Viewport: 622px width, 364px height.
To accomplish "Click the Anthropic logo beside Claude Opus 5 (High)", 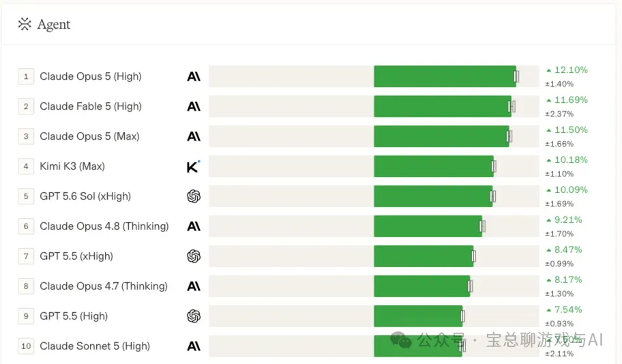I will (x=194, y=76).
